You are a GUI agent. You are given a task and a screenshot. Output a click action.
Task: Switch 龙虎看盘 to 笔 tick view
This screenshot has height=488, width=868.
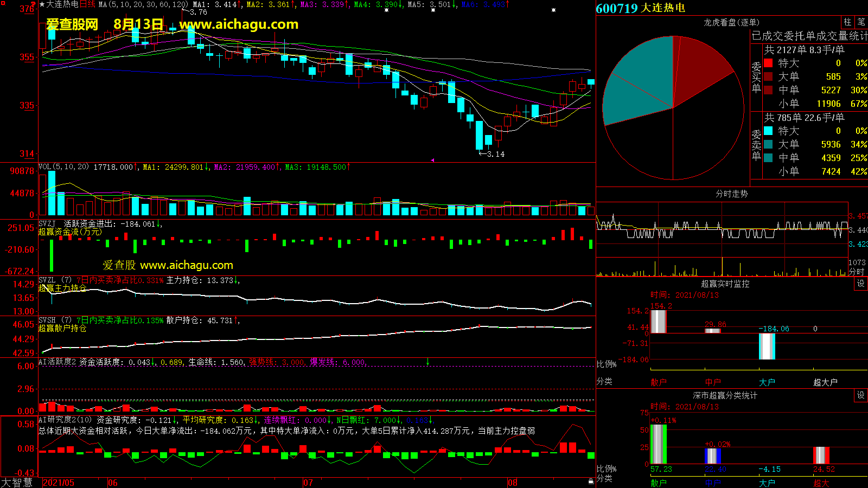[x=861, y=22]
